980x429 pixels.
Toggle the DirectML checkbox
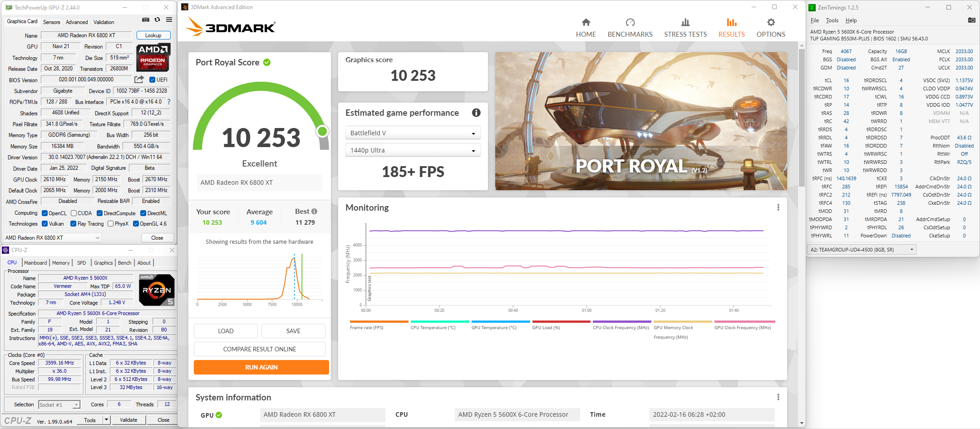143,213
